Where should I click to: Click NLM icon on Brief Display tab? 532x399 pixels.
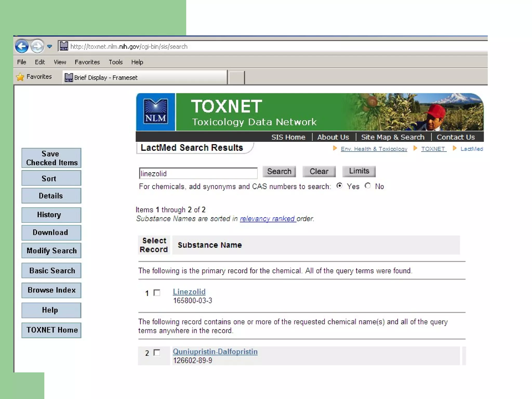69,77
